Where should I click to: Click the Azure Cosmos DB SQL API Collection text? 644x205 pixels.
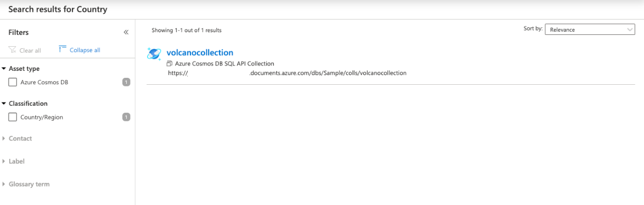coord(224,63)
